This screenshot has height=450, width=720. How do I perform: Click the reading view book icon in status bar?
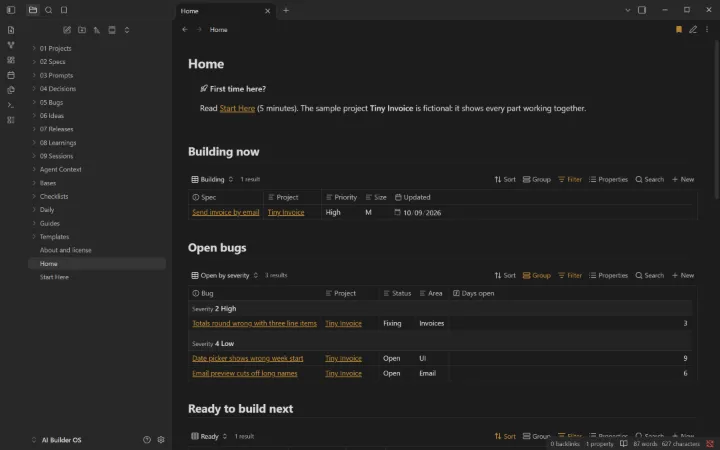coord(623,444)
